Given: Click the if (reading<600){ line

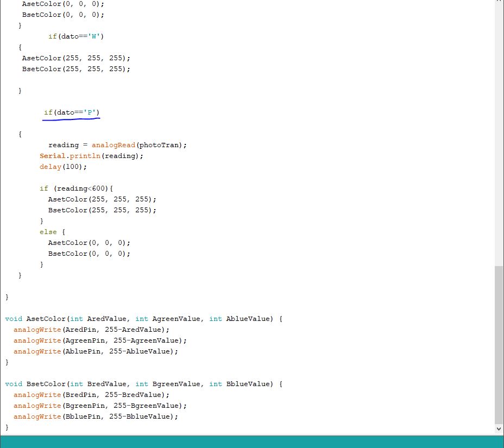Looking at the screenshot, I should click(x=76, y=188).
